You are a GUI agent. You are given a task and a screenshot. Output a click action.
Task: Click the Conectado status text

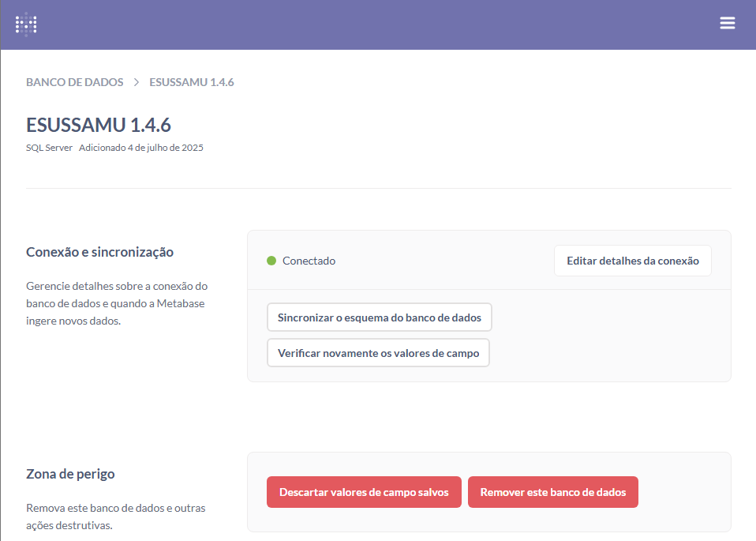[309, 261]
